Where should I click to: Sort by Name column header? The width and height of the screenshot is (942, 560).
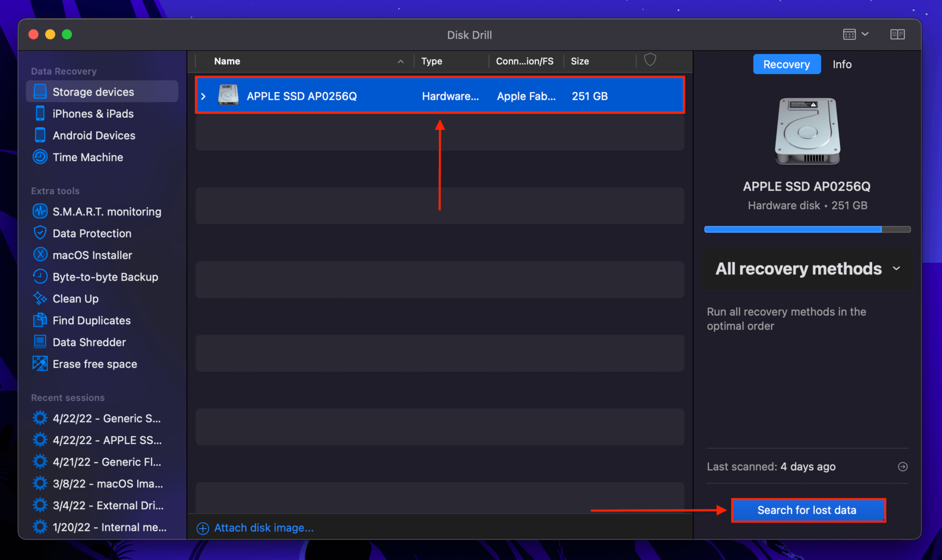pos(227,61)
